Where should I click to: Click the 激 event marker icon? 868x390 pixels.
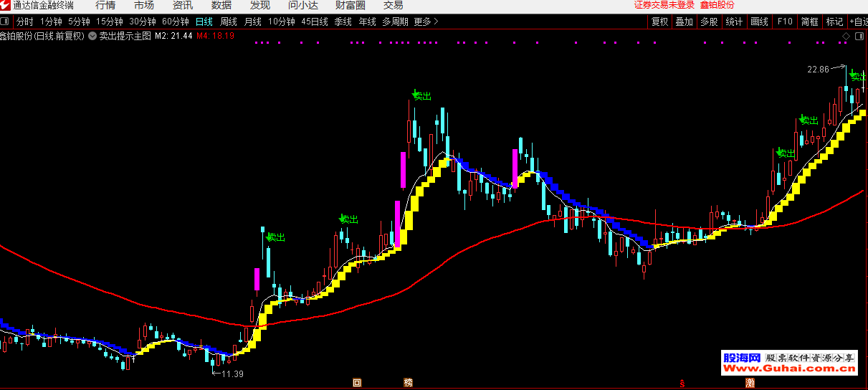coord(750,383)
